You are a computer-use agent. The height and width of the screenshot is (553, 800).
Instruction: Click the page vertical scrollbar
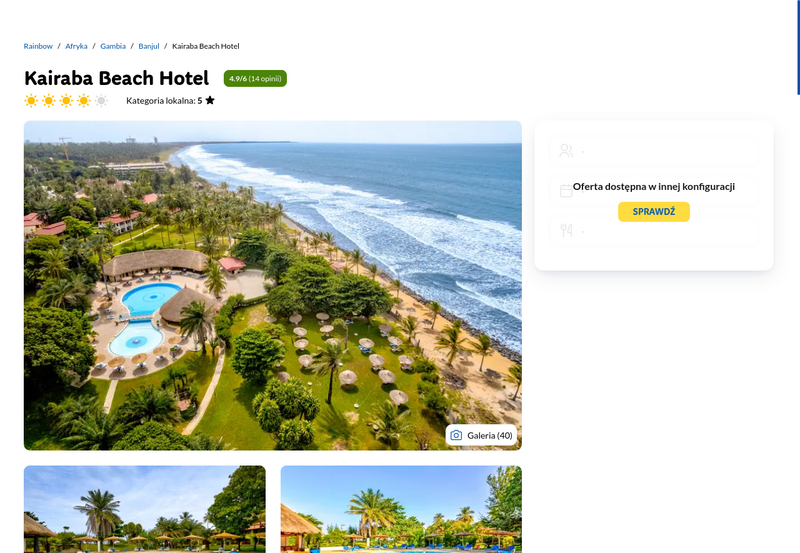(x=798, y=47)
